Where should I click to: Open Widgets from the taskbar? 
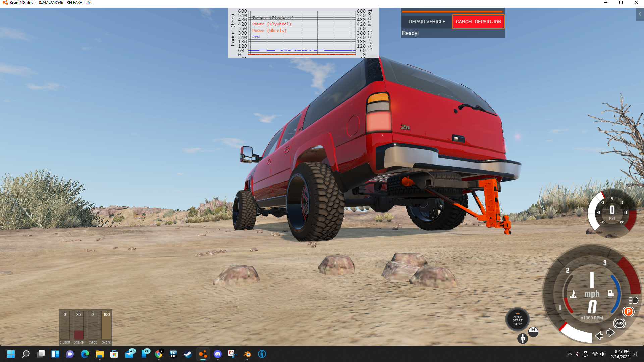pos(55,354)
